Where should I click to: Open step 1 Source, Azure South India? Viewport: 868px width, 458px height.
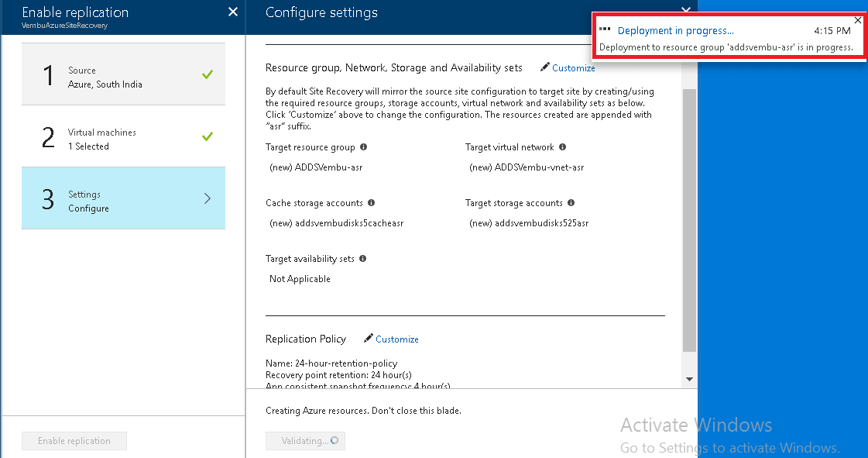click(123, 74)
